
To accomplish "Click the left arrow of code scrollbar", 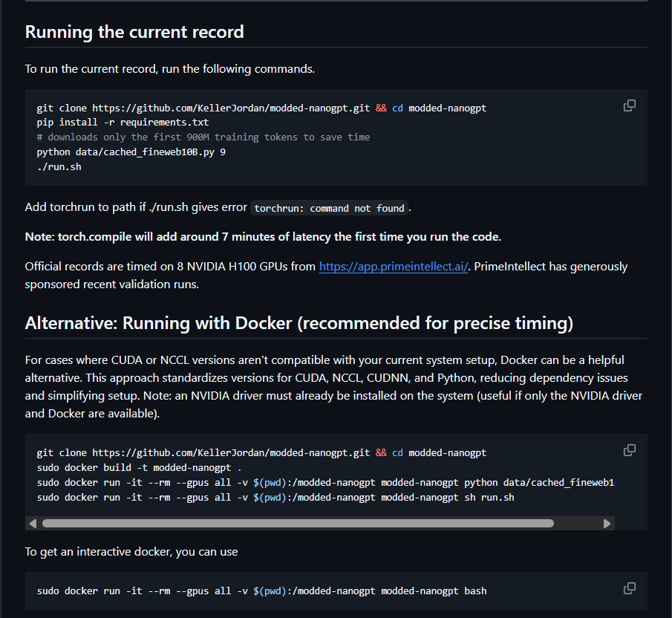I will click(x=33, y=523).
